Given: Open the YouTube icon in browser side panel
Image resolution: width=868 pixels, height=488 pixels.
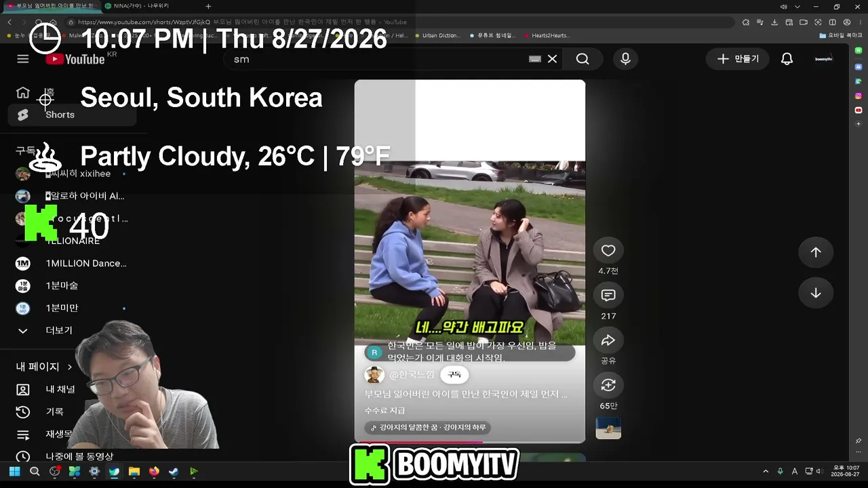Looking at the screenshot, I should tap(858, 110).
